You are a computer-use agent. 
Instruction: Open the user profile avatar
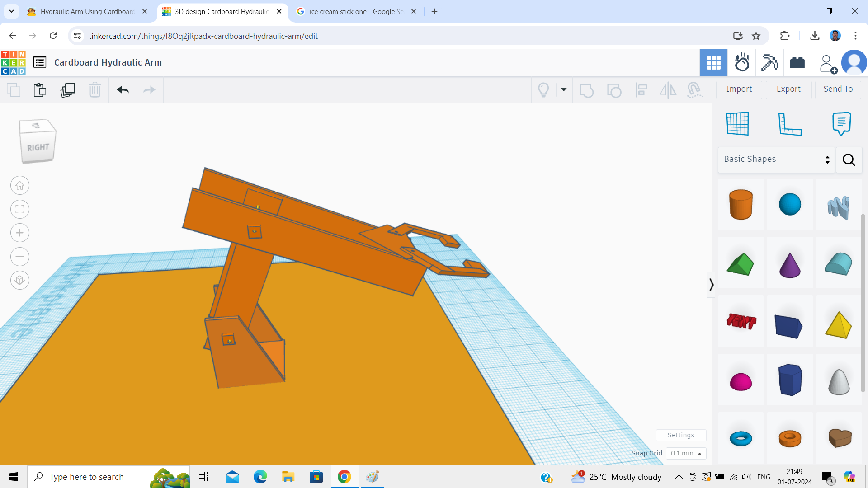854,63
